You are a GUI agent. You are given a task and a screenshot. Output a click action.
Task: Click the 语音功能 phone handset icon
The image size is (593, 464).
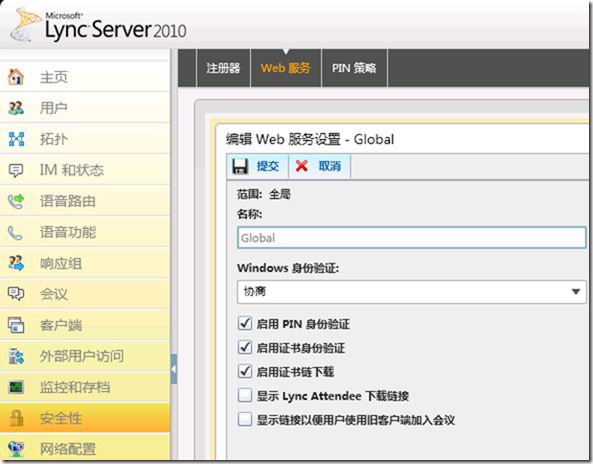coord(15,233)
